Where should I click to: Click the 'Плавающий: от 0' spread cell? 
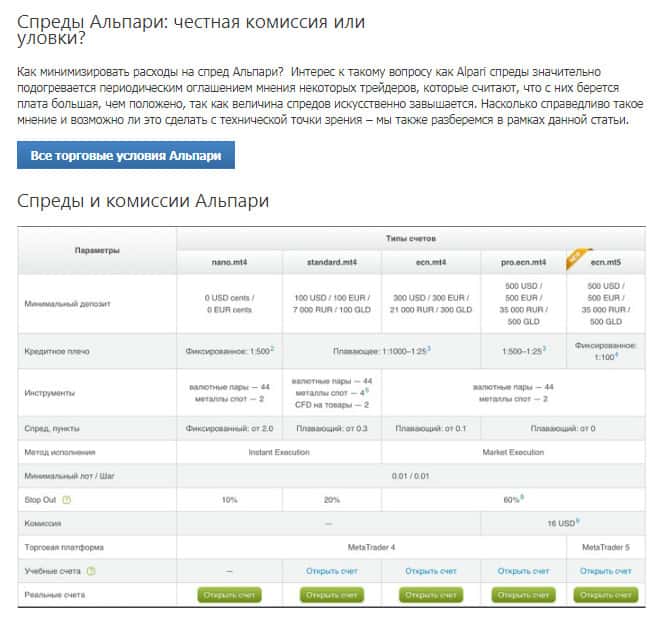tap(563, 428)
